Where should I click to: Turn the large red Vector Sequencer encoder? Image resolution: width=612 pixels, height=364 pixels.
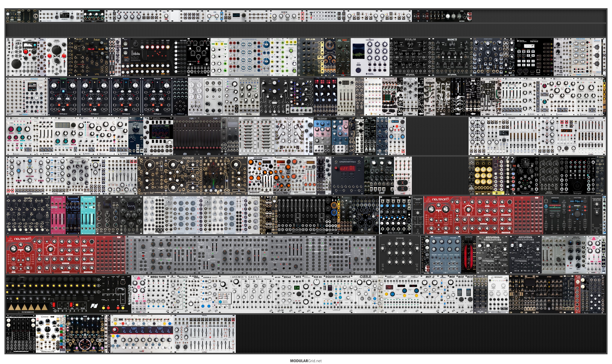pos(115,330)
